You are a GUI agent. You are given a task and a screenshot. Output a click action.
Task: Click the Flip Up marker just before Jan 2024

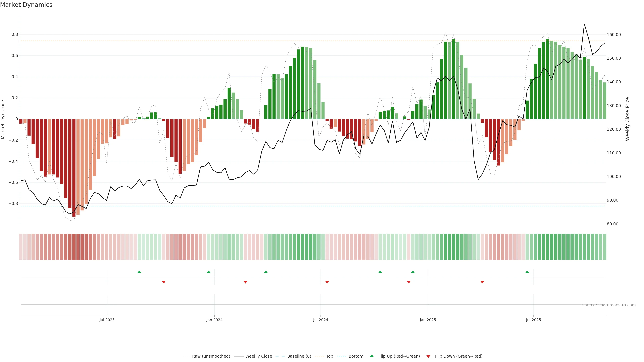(x=209, y=272)
